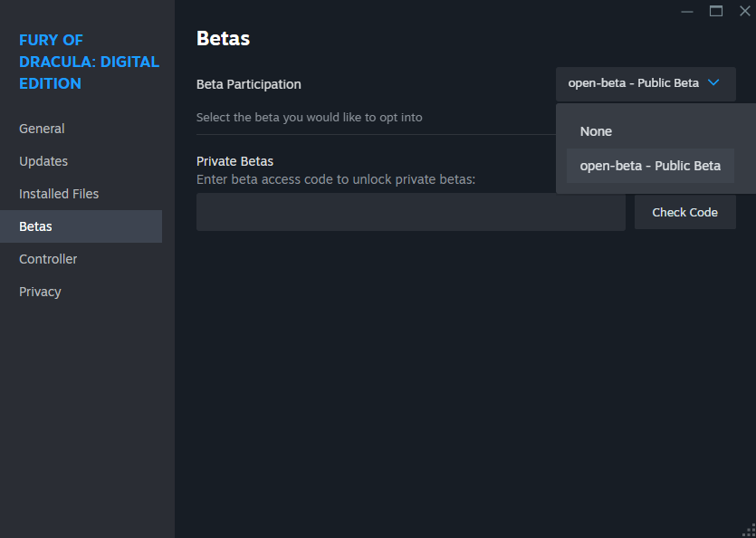Navigate to the Privacy section

pos(40,292)
